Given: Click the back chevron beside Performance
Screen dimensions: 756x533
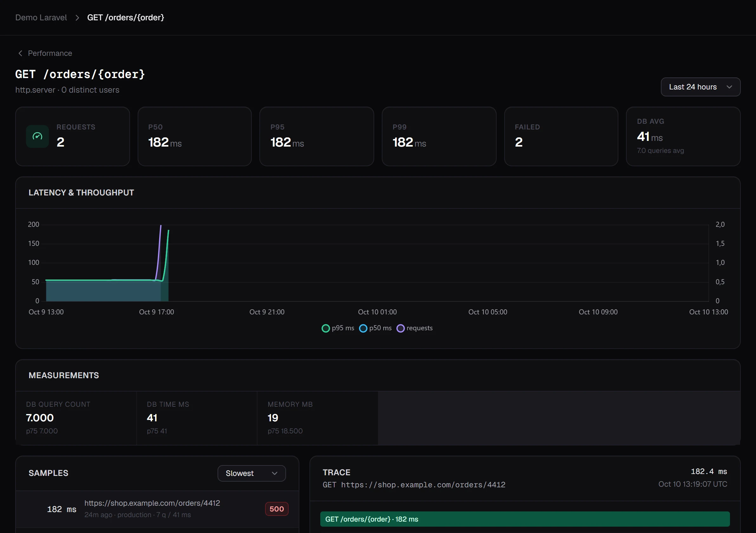Looking at the screenshot, I should point(20,53).
